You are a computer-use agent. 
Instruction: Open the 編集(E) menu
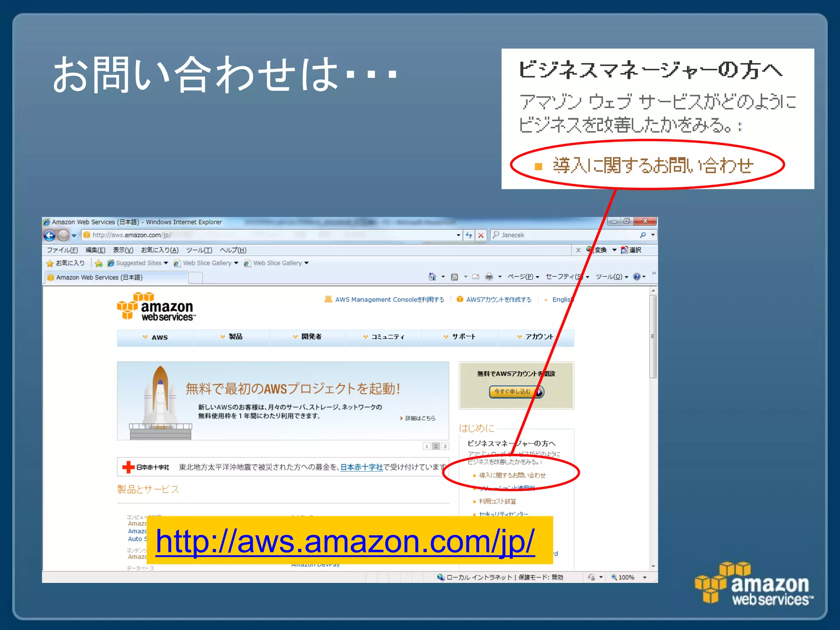click(x=96, y=250)
